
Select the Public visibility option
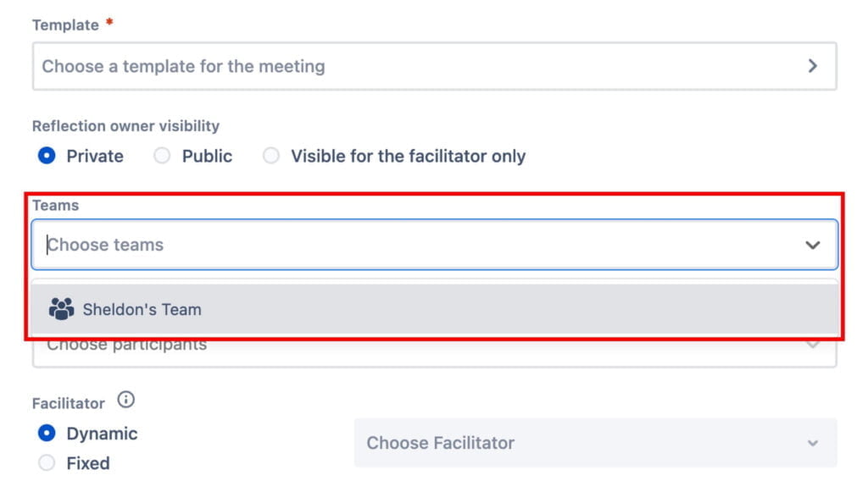tap(162, 156)
